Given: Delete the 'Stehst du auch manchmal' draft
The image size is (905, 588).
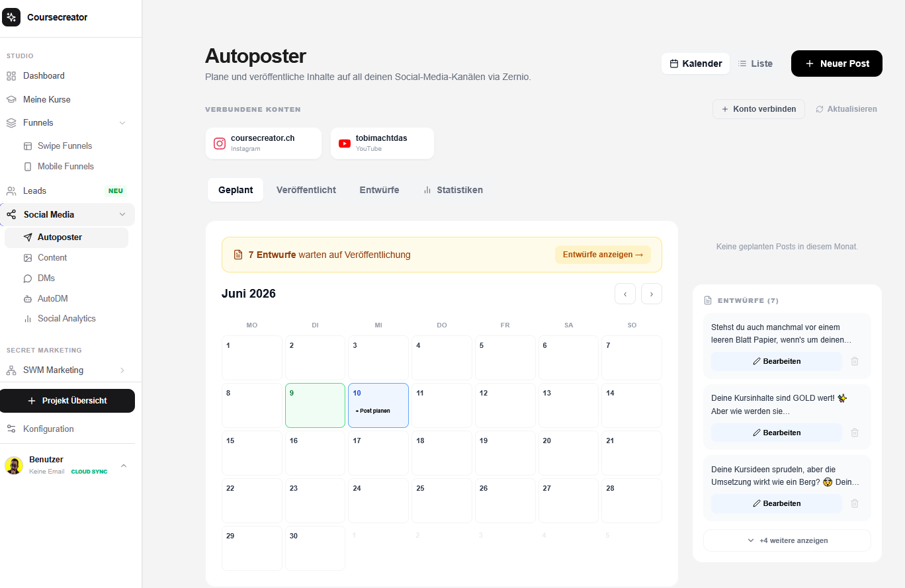Looking at the screenshot, I should coord(855,361).
